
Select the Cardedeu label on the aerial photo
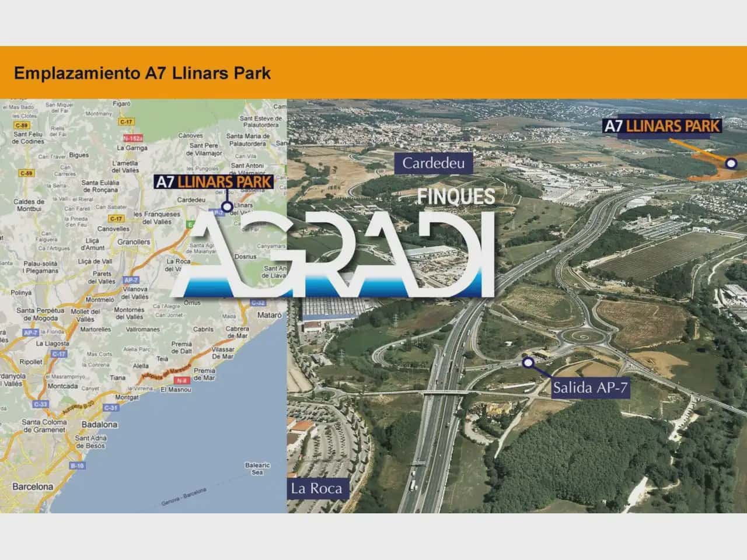[x=434, y=163]
